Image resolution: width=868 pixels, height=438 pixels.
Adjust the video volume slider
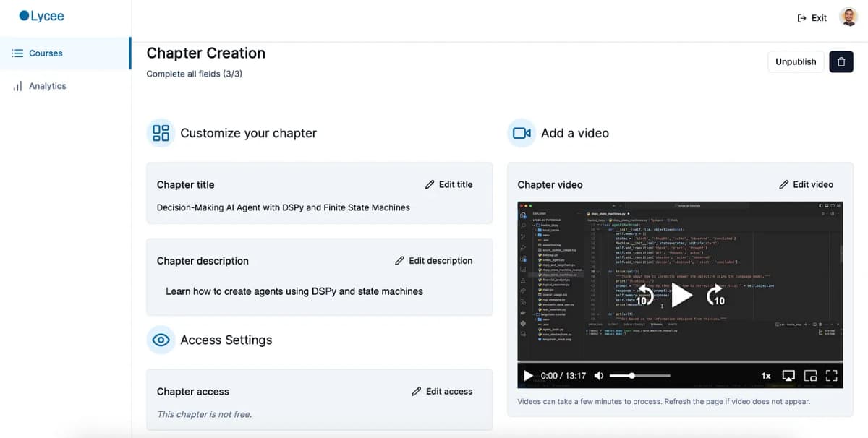(639, 376)
